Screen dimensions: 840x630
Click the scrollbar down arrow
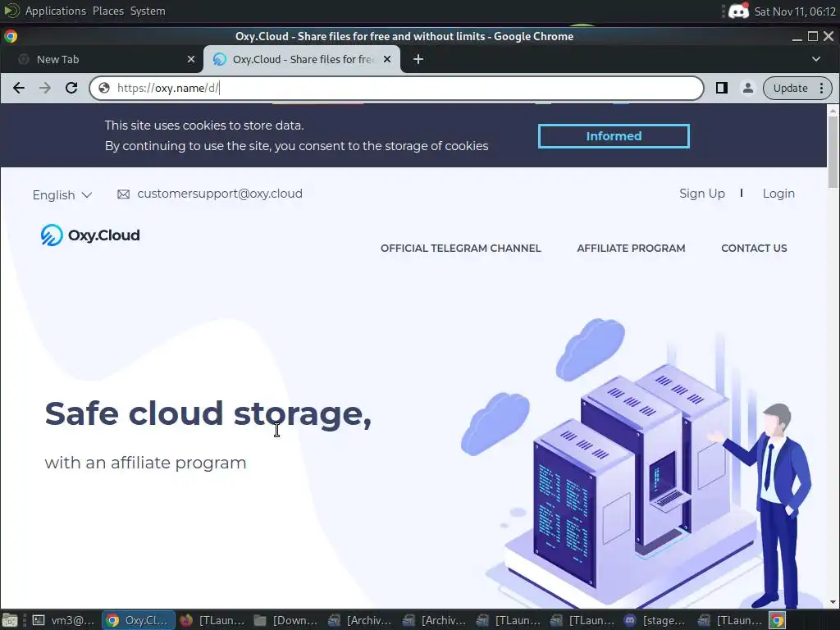(x=833, y=602)
